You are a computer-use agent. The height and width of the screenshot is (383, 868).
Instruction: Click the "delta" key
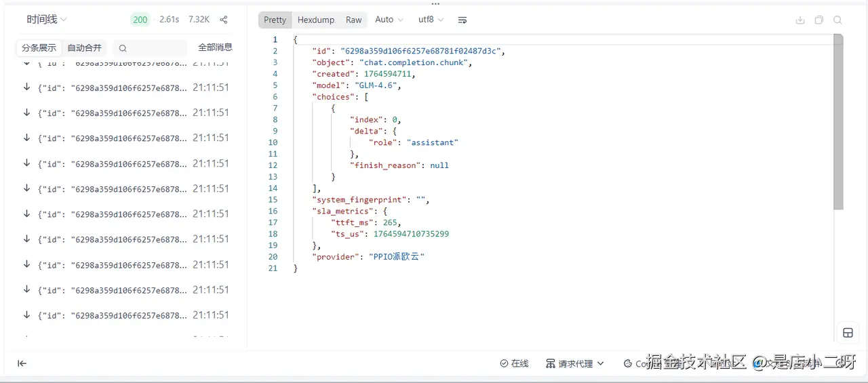366,131
